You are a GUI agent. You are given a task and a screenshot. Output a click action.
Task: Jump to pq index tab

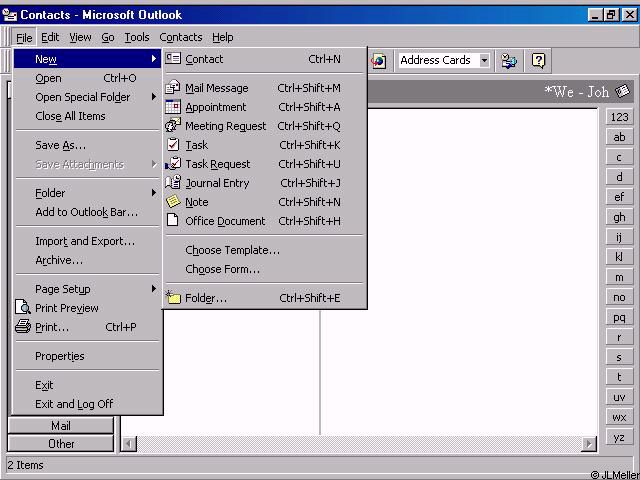tap(619, 317)
